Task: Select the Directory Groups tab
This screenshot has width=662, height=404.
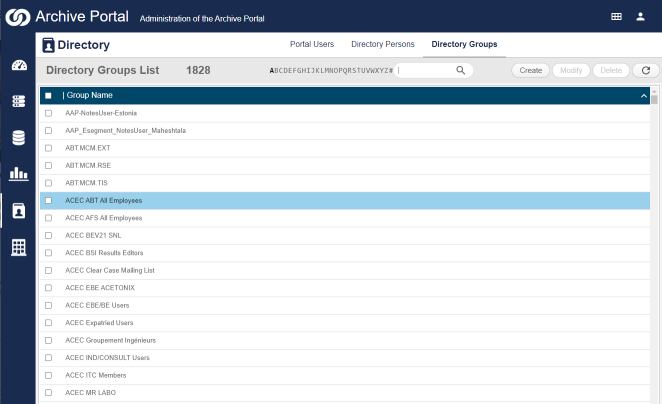Action: coord(464,44)
